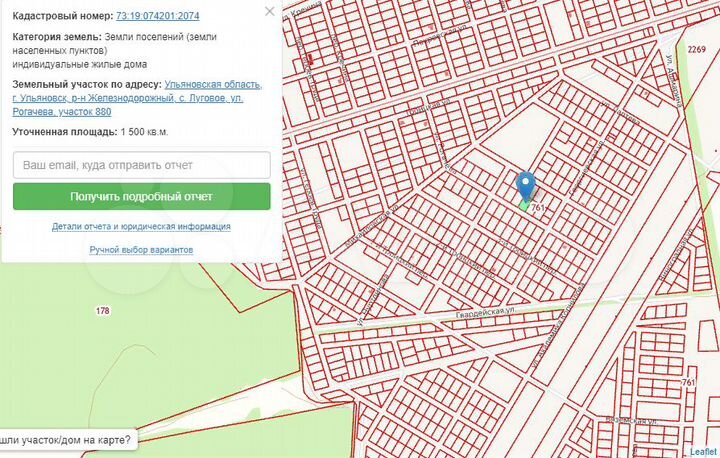Select the green highlighted parcel under the marker
The height and width of the screenshot is (458, 720).
(524, 205)
